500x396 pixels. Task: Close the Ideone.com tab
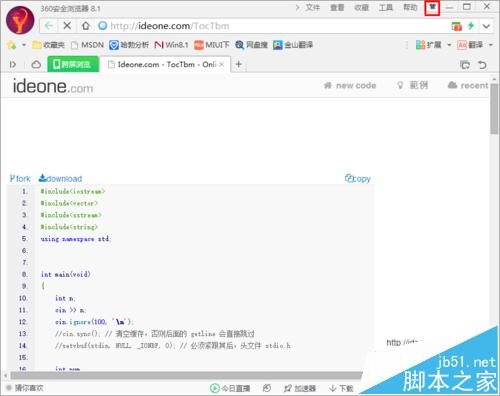[221, 64]
